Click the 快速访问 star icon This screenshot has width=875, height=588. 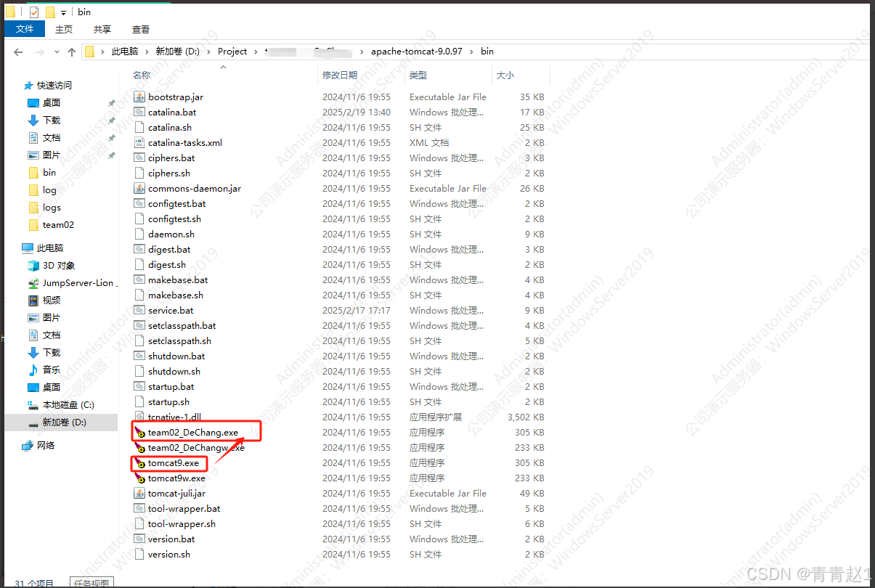pos(28,85)
